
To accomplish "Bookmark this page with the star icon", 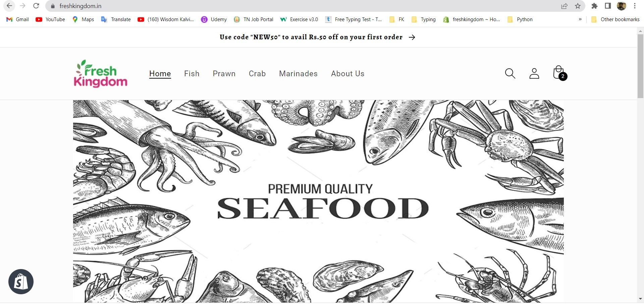I will point(578,6).
